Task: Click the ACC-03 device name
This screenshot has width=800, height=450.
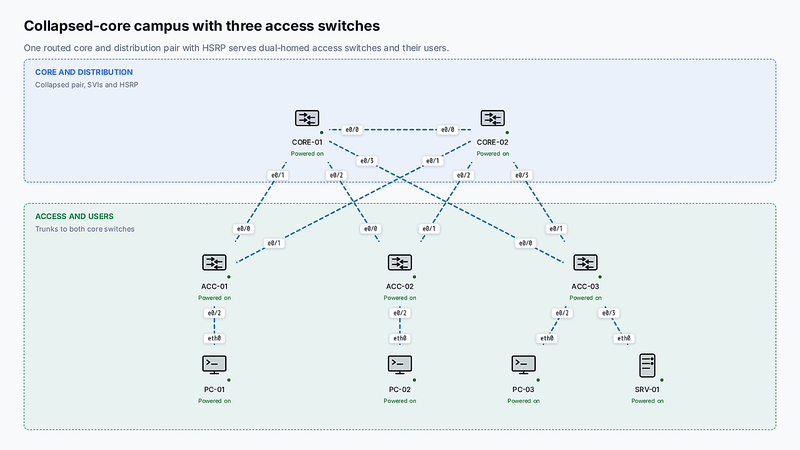Action: point(585,287)
